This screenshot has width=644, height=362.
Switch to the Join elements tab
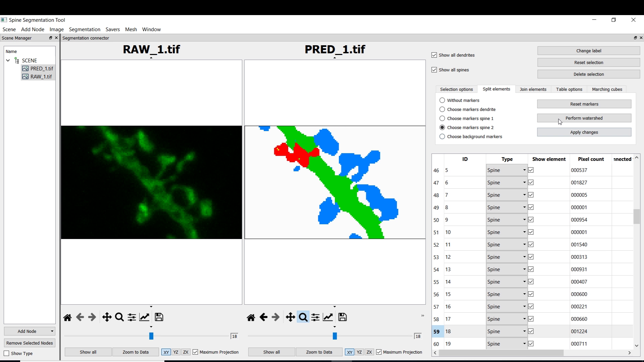pos(533,89)
